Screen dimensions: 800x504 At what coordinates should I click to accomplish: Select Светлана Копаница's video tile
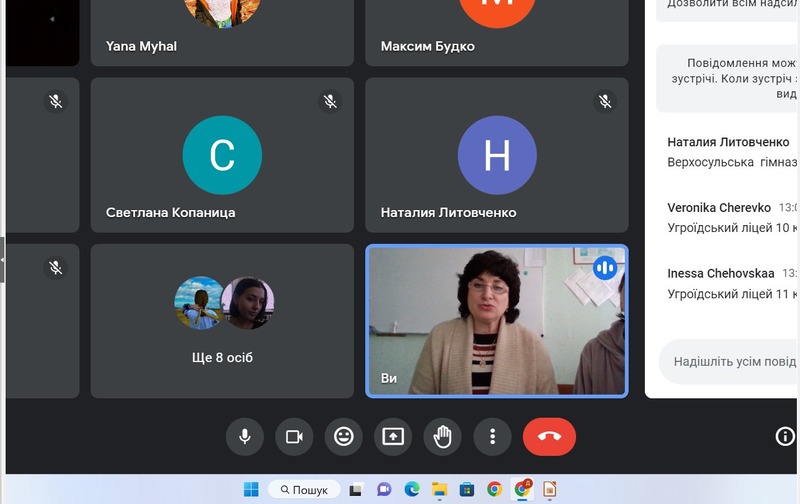click(x=222, y=155)
